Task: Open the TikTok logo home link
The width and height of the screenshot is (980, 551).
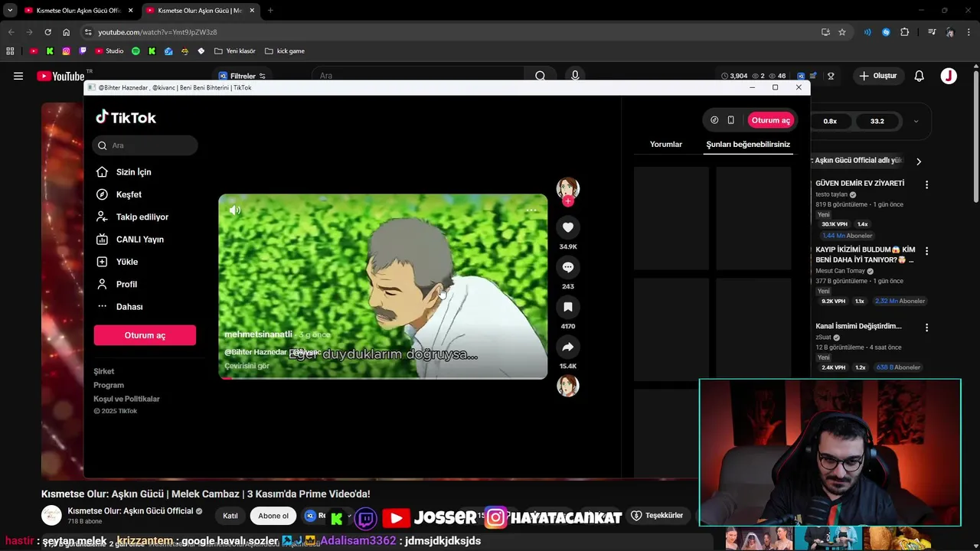Action: [126, 117]
